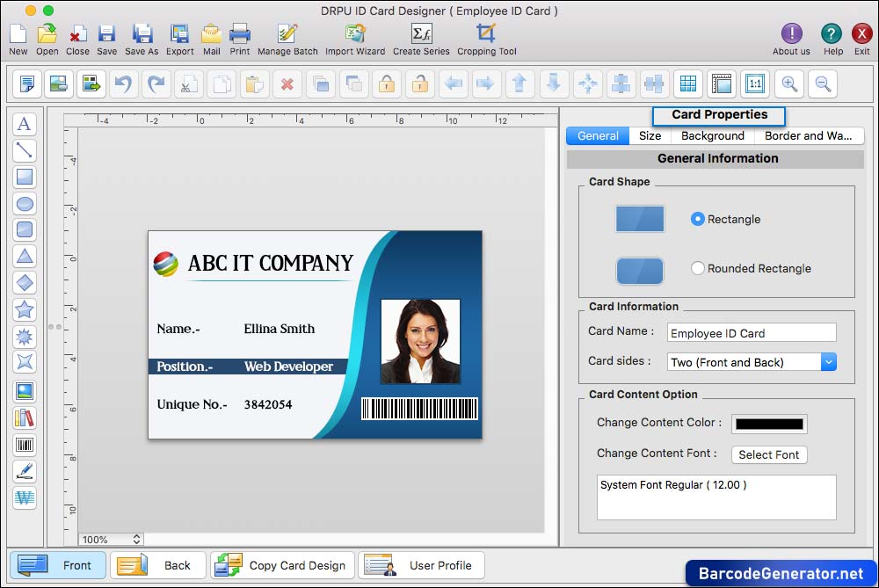Choose the Rounded Rectangle radio button
The image size is (879, 588).
pyautogui.click(x=698, y=268)
